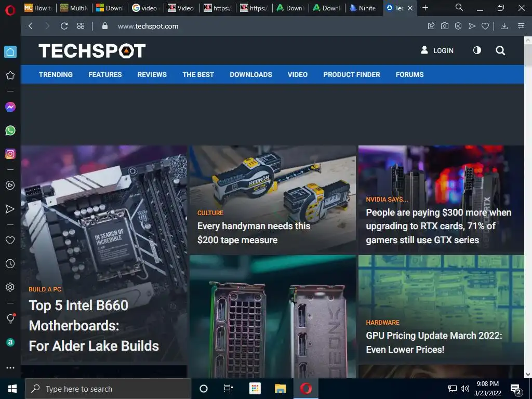Open My Flow arrow in sidebar
The image size is (532, 399).
(x=10, y=209)
